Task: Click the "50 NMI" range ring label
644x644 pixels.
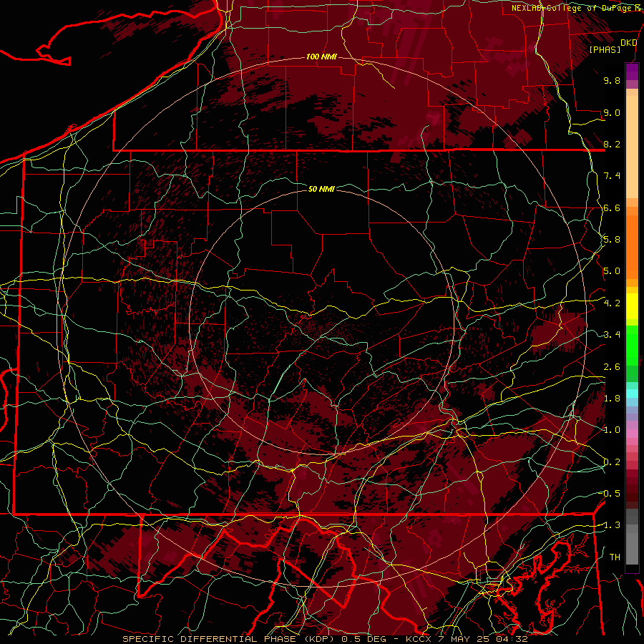Action: click(x=321, y=189)
